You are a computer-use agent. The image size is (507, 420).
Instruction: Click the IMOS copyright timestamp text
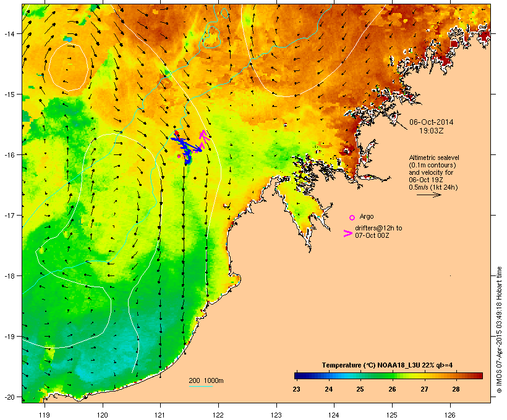tap(499, 330)
